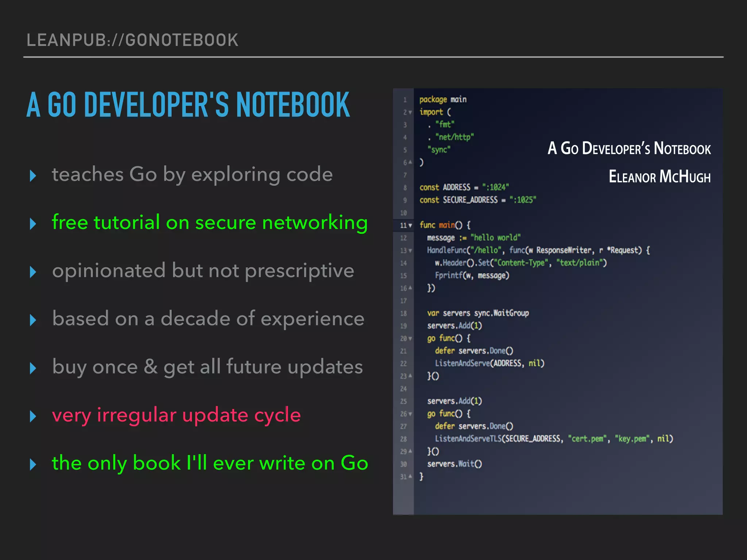This screenshot has height=560, width=747.
Task: Click the blue arrow beside 'buy once & get all'
Action: [33, 368]
